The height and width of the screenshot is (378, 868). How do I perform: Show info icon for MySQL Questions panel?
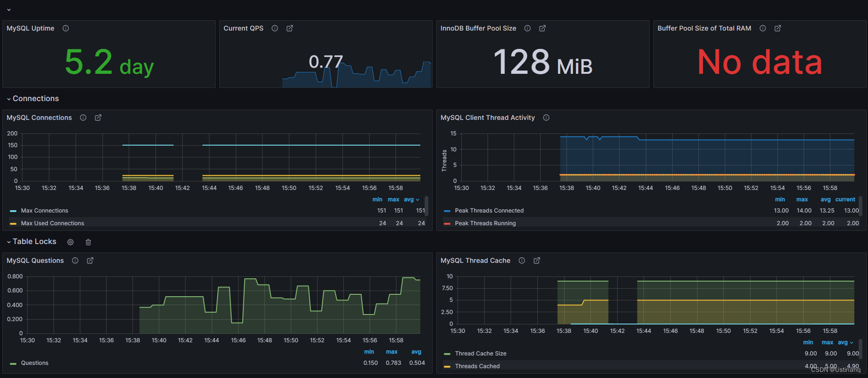(x=75, y=260)
